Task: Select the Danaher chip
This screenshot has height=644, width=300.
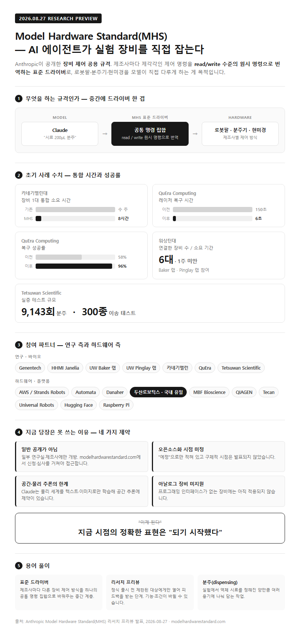Action: click(x=115, y=392)
